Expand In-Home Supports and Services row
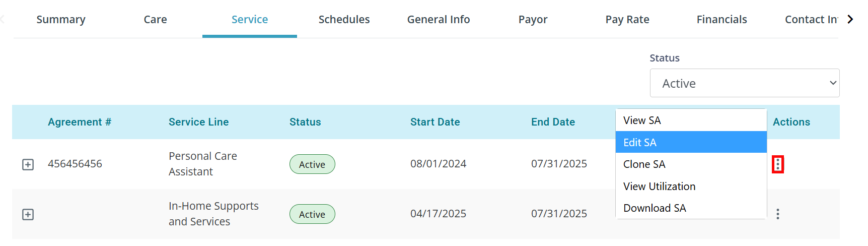868x246 pixels. coord(28,215)
